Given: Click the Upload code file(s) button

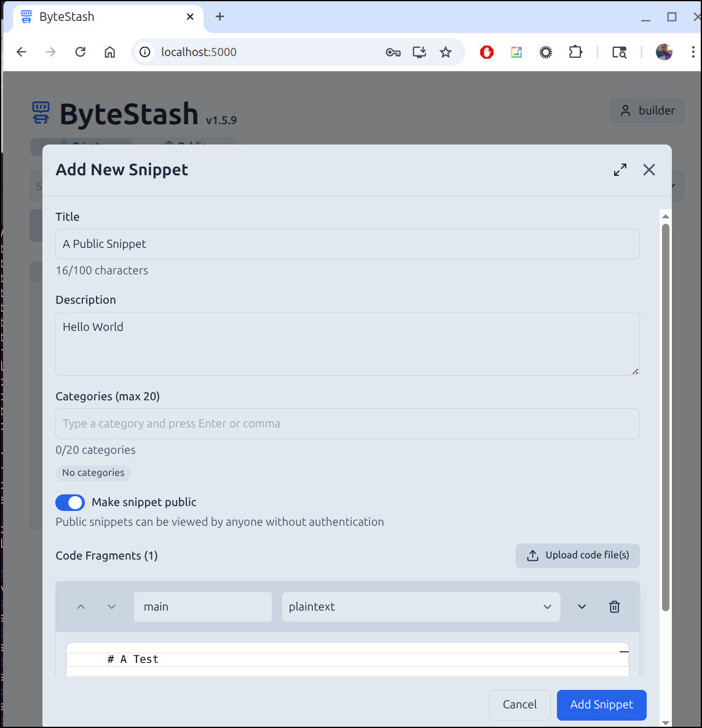Looking at the screenshot, I should pos(577,555).
